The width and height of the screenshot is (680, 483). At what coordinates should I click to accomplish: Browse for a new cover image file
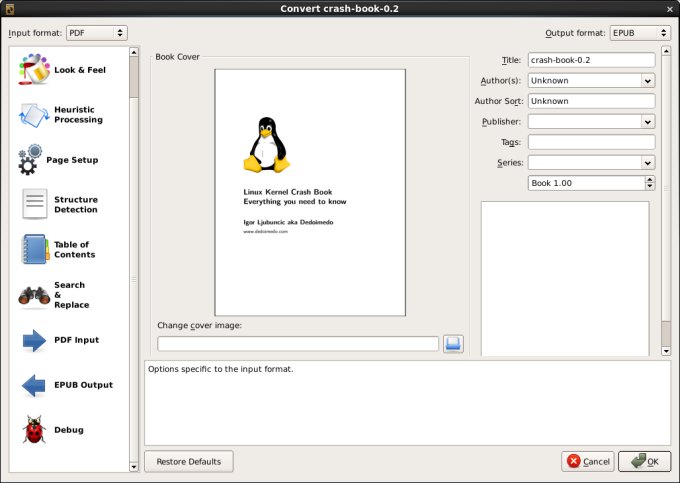point(453,344)
